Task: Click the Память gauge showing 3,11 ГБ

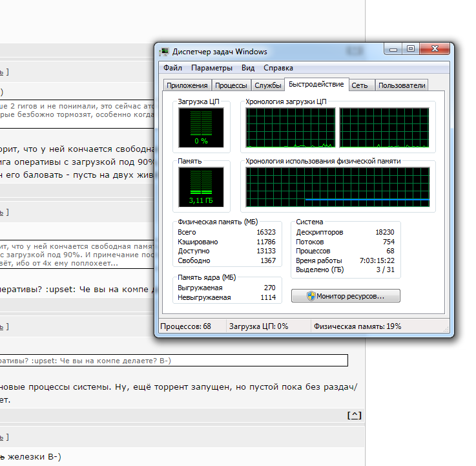Action: click(201, 186)
